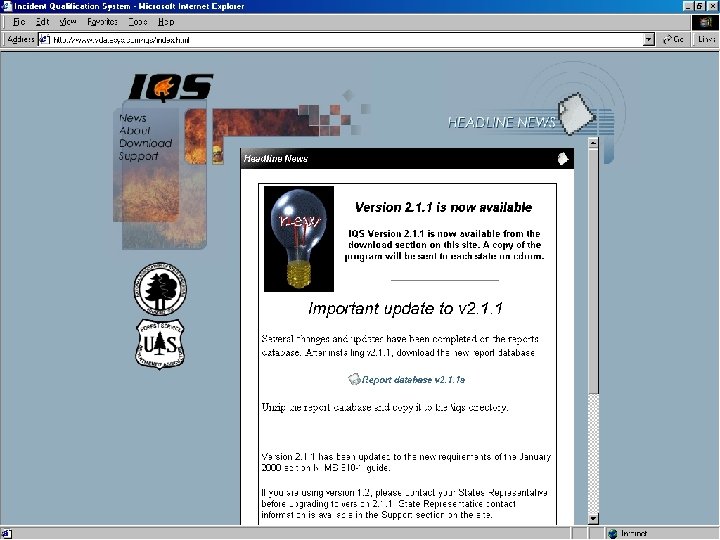Click the Go button
The width and height of the screenshot is (720, 540).
pyautogui.click(x=673, y=39)
